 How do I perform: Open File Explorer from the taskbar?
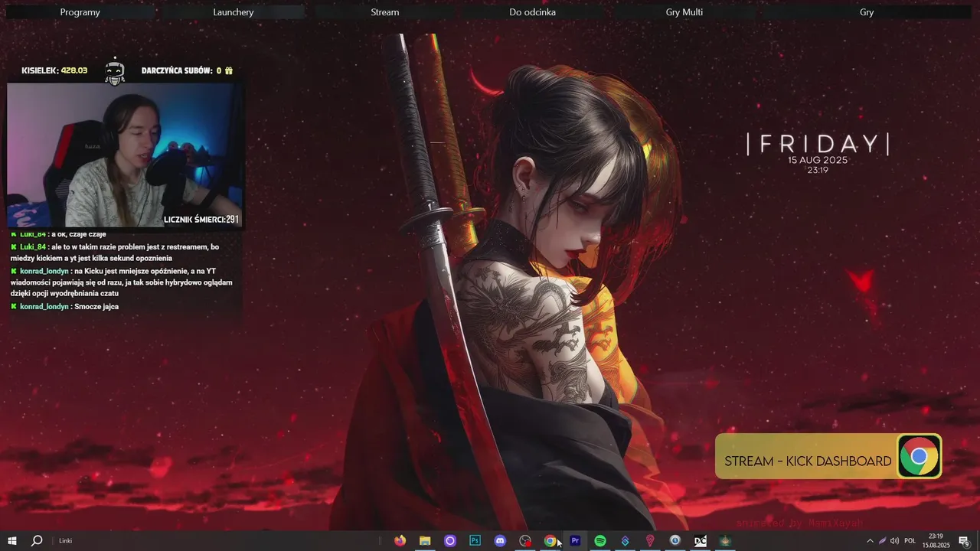coord(425,541)
